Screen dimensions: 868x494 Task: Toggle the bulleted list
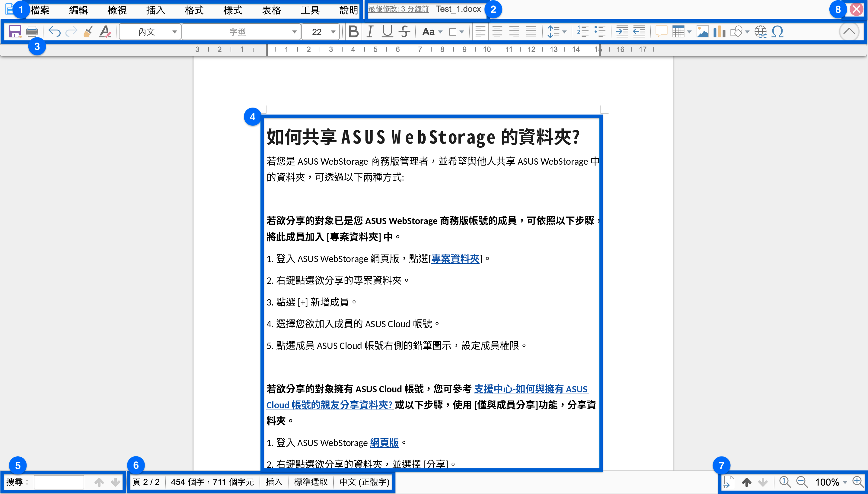point(600,32)
